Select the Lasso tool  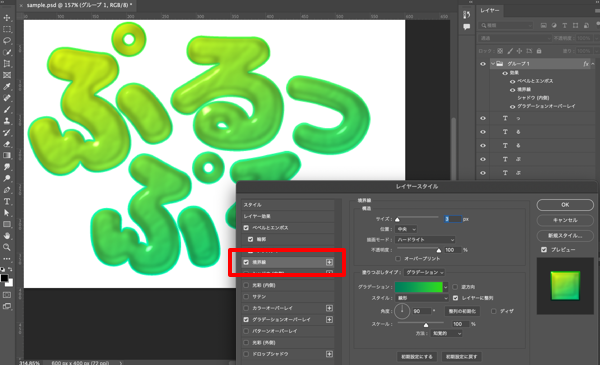(7, 41)
